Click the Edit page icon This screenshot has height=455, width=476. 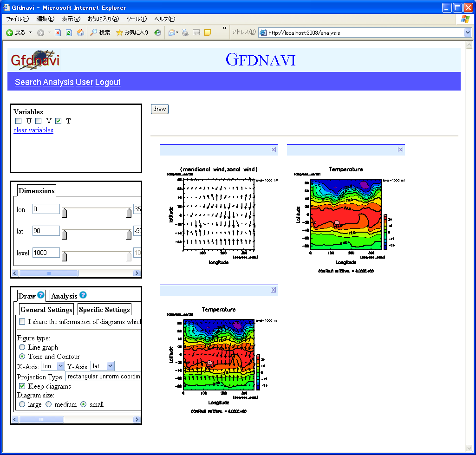196,32
